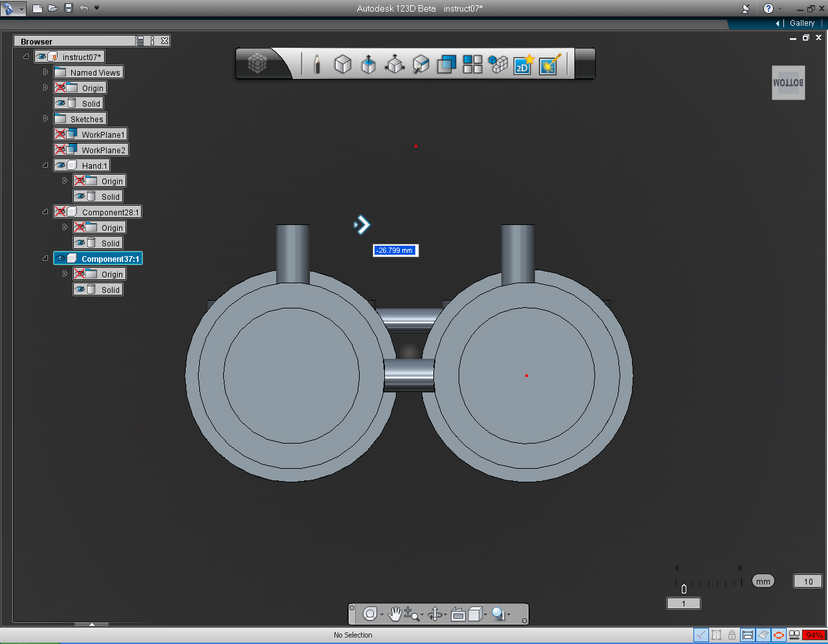Image resolution: width=828 pixels, height=644 pixels.
Task: Select the Sketches tree item
Action: [80, 119]
